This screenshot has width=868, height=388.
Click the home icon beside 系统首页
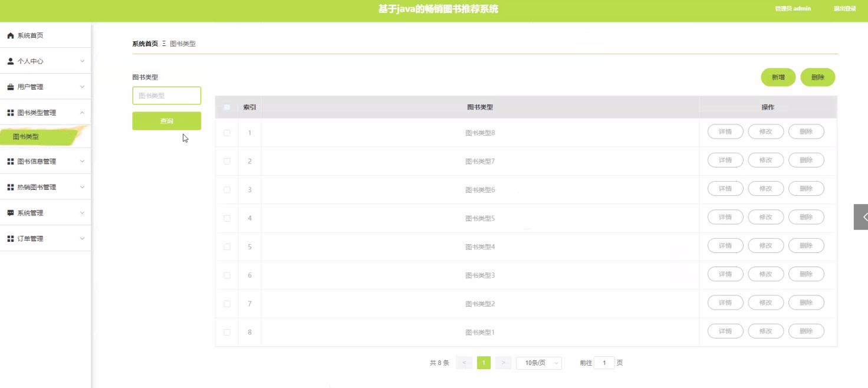click(9, 35)
